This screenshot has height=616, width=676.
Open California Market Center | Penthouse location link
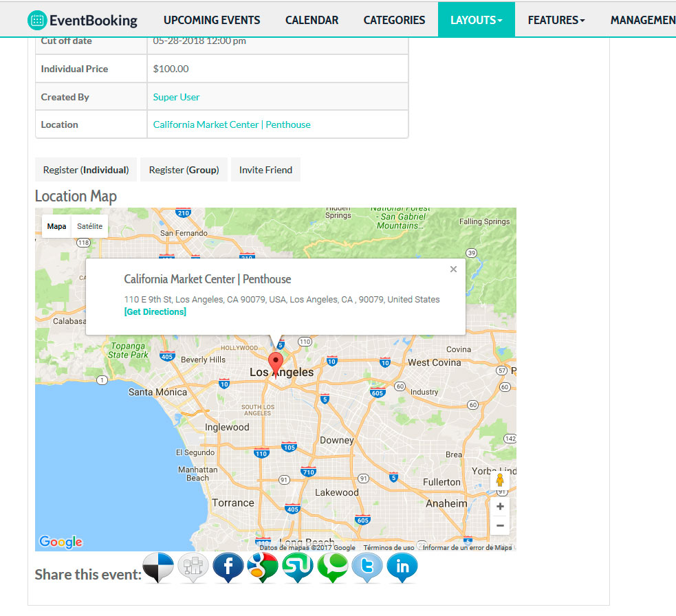point(232,124)
